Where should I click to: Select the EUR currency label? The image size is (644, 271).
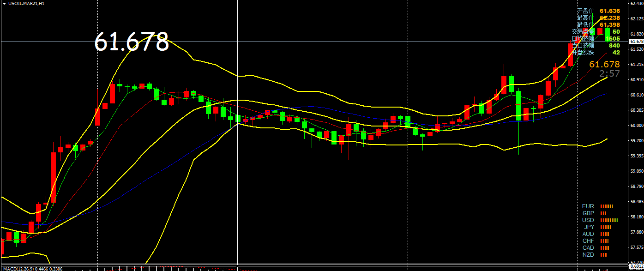tap(588, 206)
